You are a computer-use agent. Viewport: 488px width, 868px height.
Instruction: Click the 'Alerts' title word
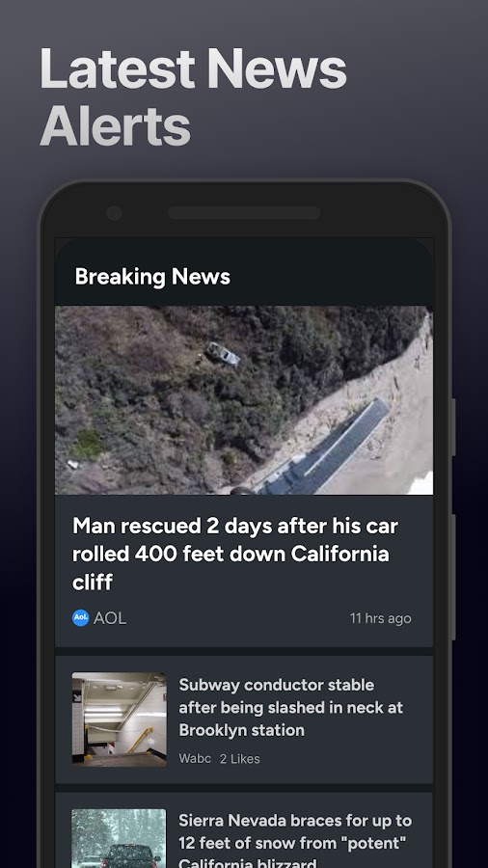[115, 124]
